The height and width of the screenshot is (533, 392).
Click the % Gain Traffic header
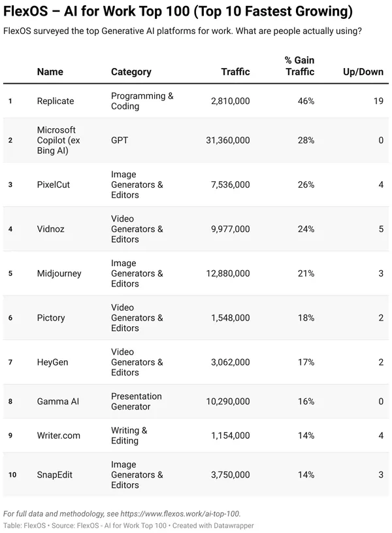point(300,66)
